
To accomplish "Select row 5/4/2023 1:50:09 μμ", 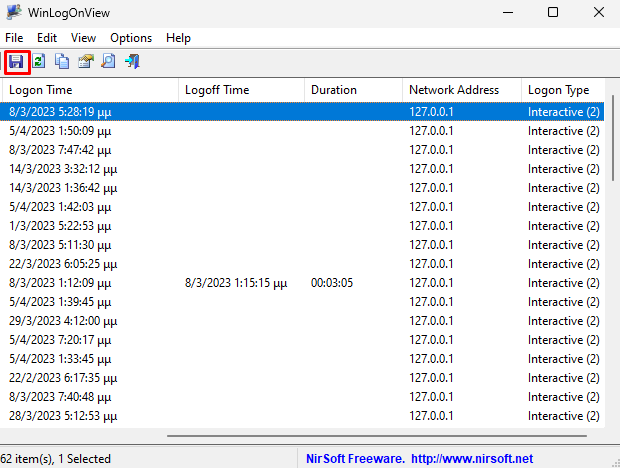I will pyautogui.click(x=302, y=131).
